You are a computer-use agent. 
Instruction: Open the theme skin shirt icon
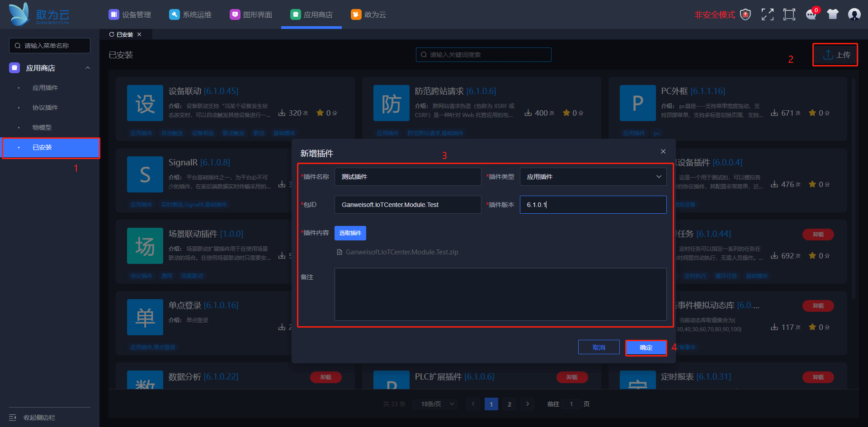832,14
